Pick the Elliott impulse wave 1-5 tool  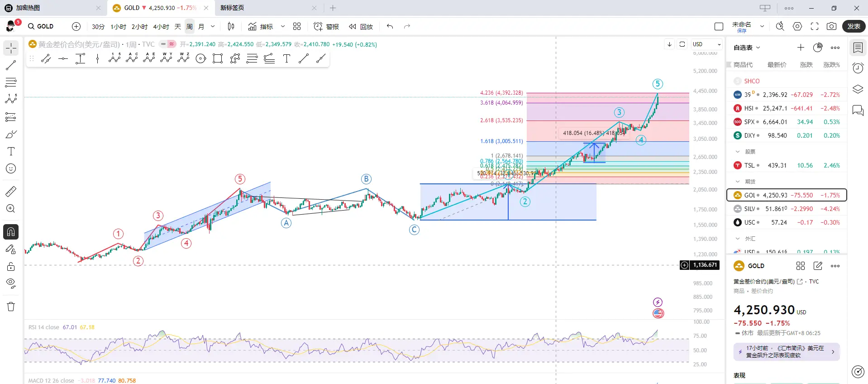click(x=114, y=58)
